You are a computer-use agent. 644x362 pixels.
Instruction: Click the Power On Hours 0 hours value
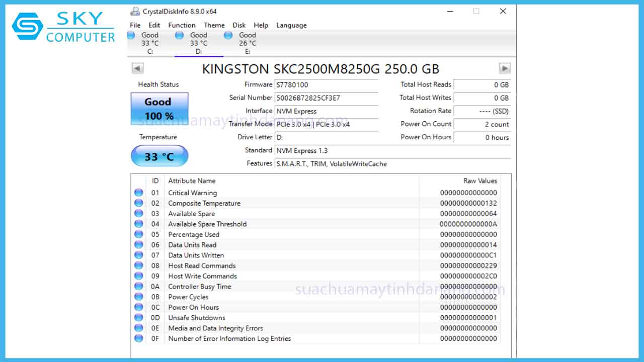tap(482, 137)
